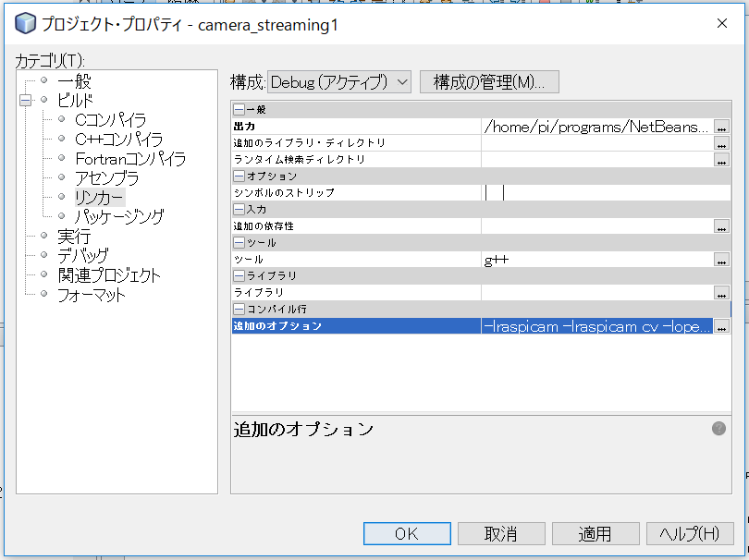Click the ... icon next to g++ tool
Screen dimensions: 749x560
[721, 260]
